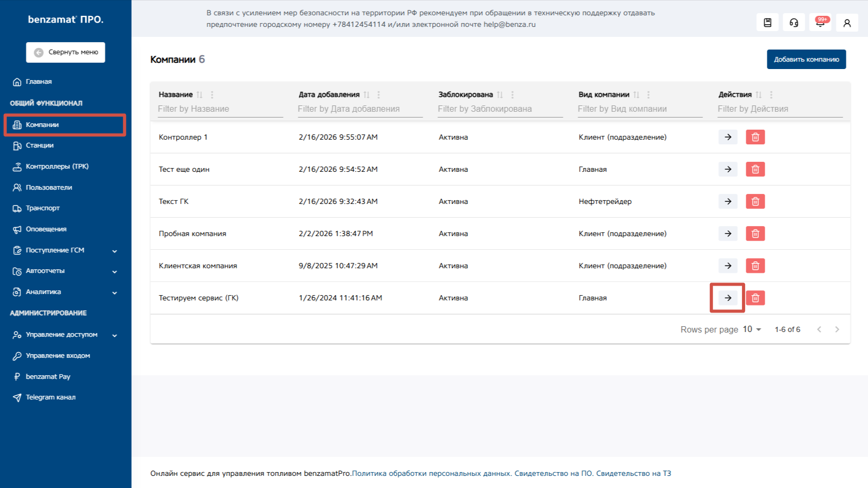Open the Политика обработки персональных данных link
The image size is (868, 488).
point(431,473)
